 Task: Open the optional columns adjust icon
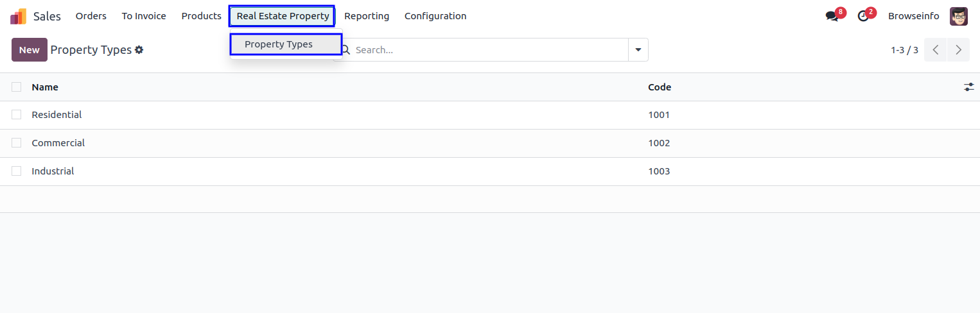point(968,87)
